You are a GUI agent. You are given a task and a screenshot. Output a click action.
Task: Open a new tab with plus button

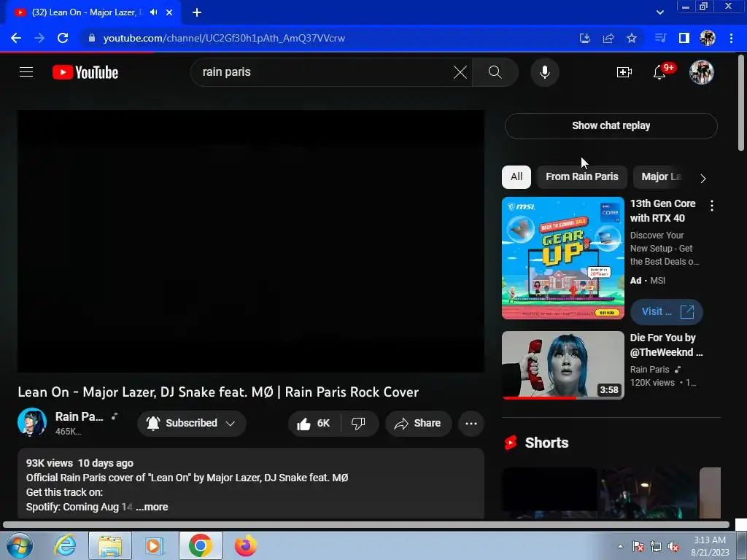point(197,12)
